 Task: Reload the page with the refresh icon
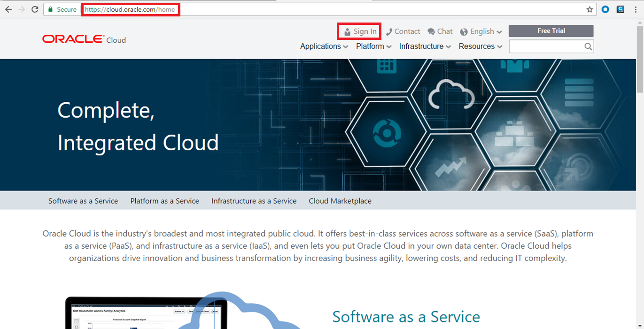[x=35, y=9]
